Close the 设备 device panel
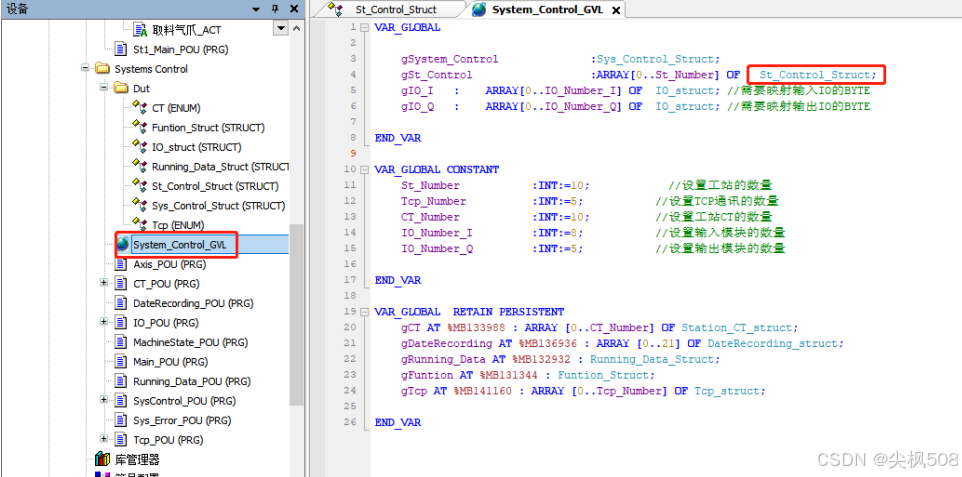Screen dimensions: 962x477 [294, 9]
